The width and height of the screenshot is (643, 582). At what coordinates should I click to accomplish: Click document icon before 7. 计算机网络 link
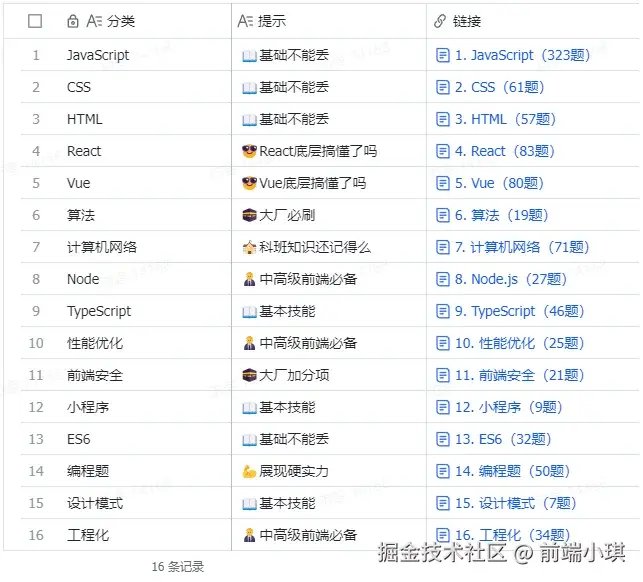(442, 247)
